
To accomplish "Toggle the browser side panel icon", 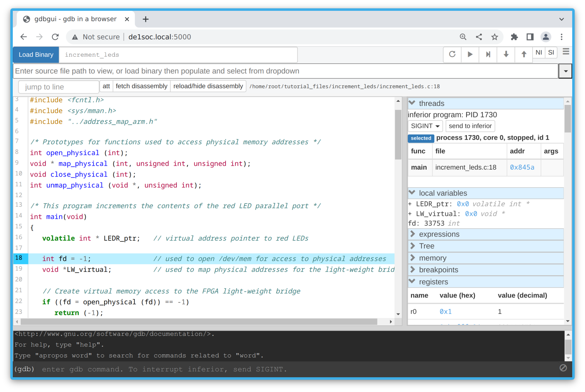I will tap(530, 37).
